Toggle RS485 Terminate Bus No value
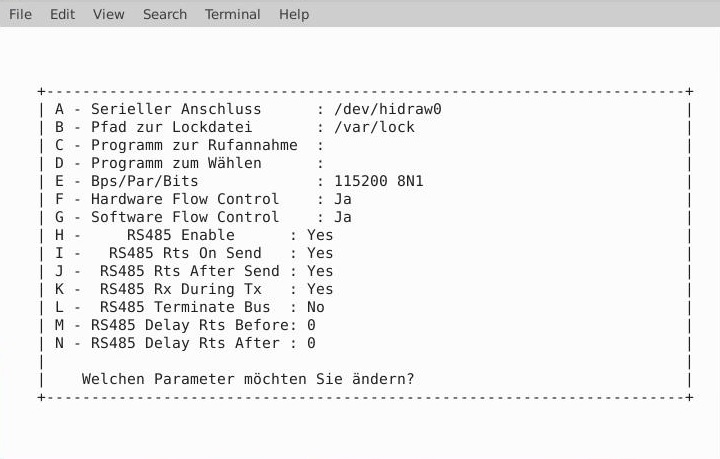The width and height of the screenshot is (720, 459). (x=316, y=307)
